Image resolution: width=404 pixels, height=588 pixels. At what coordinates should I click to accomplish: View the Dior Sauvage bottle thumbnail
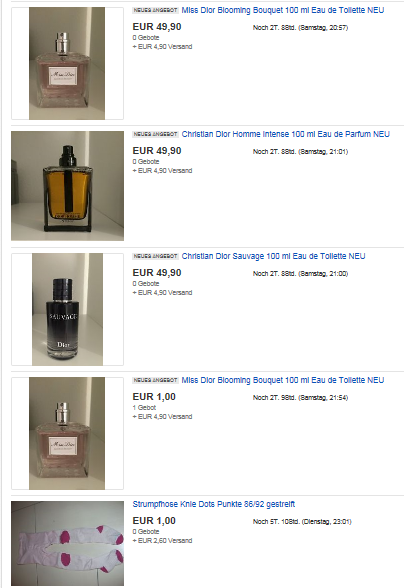click(x=68, y=309)
